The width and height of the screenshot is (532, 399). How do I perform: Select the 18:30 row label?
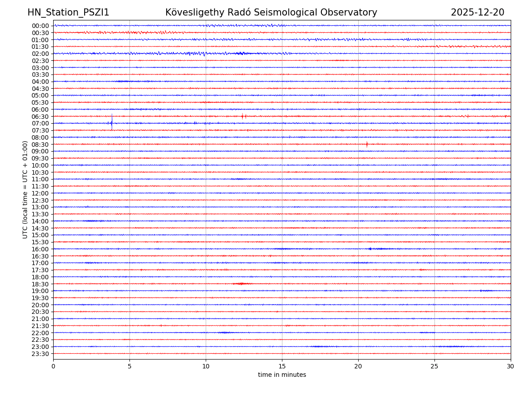click(40, 284)
